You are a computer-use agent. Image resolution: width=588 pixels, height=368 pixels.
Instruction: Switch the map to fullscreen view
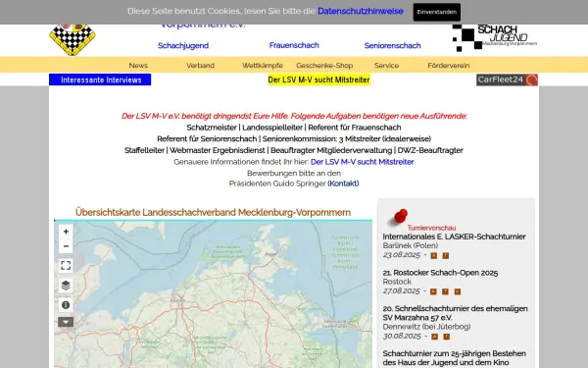pyautogui.click(x=66, y=266)
